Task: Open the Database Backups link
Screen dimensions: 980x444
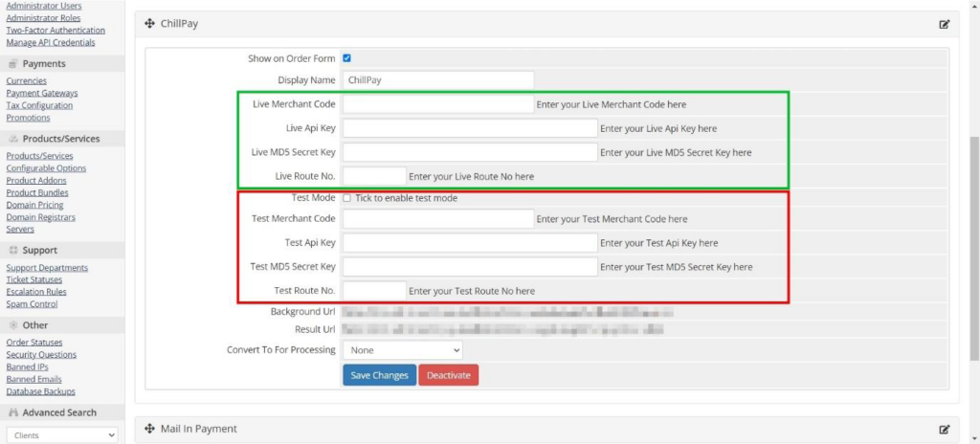Action: 40,391
